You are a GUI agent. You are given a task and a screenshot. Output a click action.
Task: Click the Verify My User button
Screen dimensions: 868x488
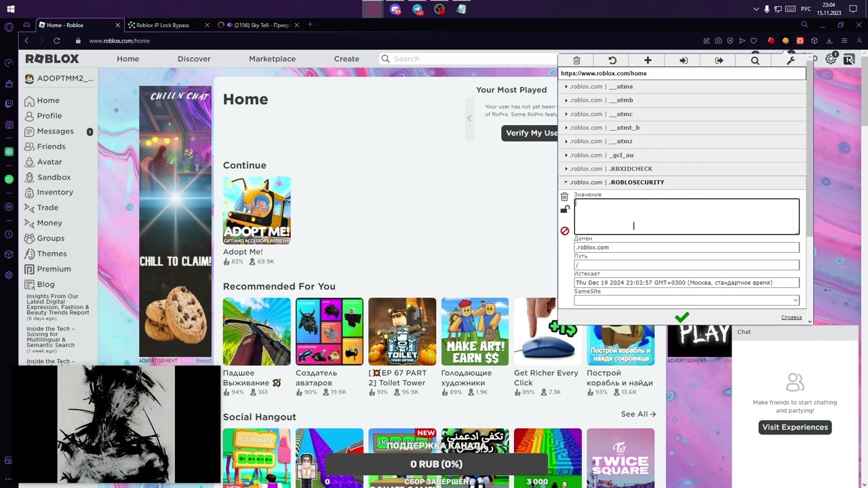[530, 133]
